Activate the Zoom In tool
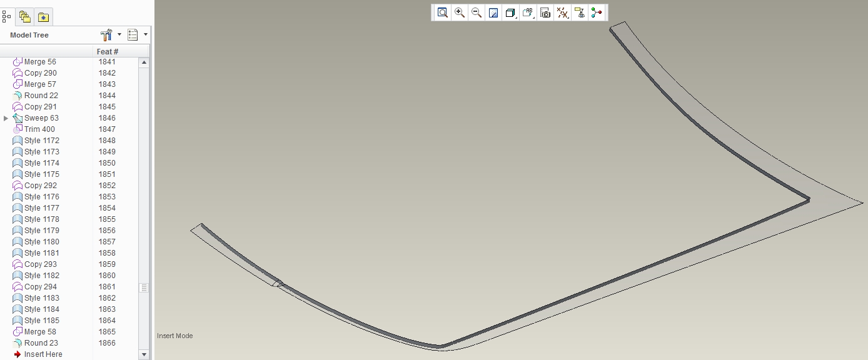Screen dimensions: 868x360 460,12
